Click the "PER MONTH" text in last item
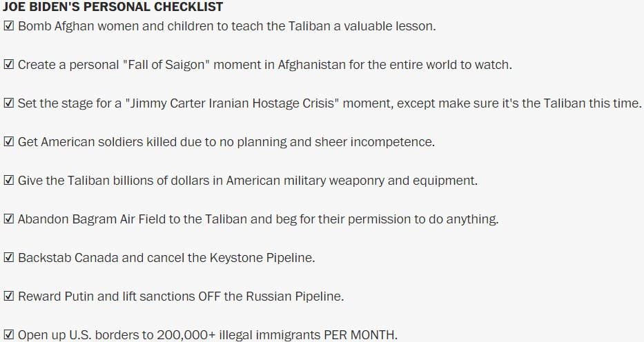 coord(361,335)
